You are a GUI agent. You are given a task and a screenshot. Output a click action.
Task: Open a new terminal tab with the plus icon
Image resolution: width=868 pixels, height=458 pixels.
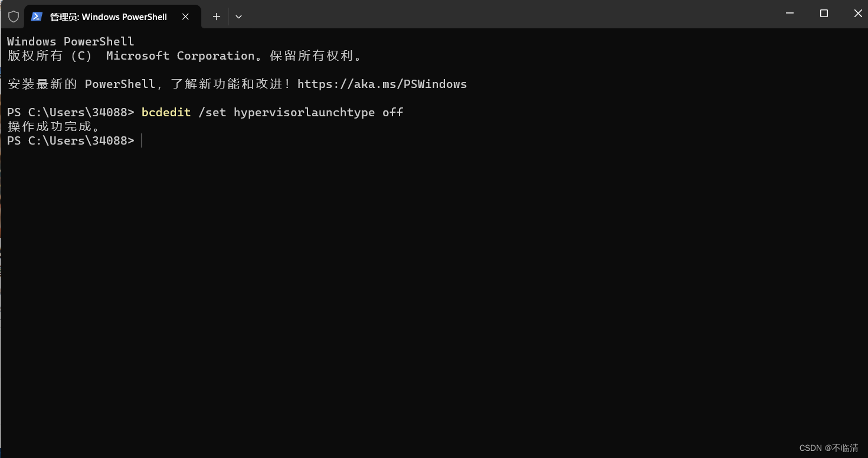(x=216, y=17)
